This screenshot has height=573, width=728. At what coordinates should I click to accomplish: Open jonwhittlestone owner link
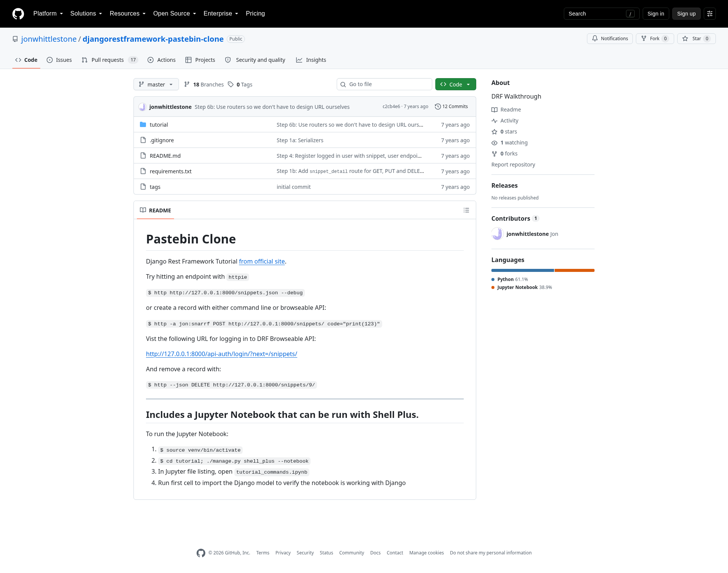(49, 39)
